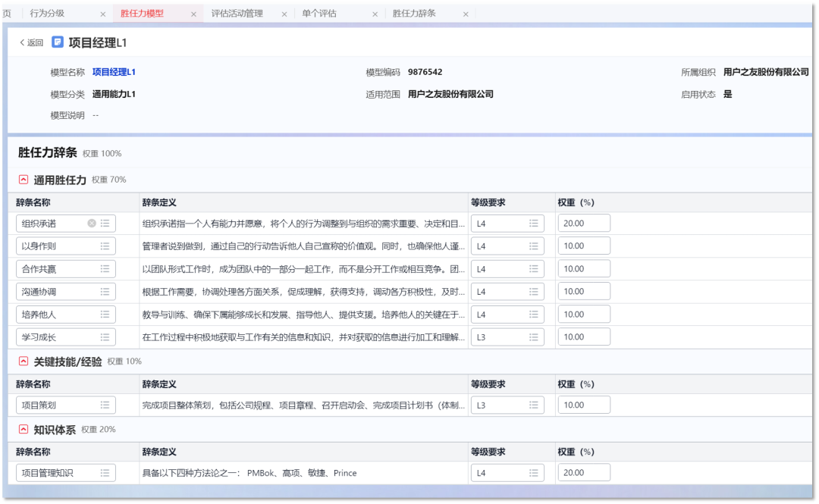This screenshot has height=504, width=819.
Task: Open list picker icon for 项目管理知识
Action: pyautogui.click(x=105, y=473)
